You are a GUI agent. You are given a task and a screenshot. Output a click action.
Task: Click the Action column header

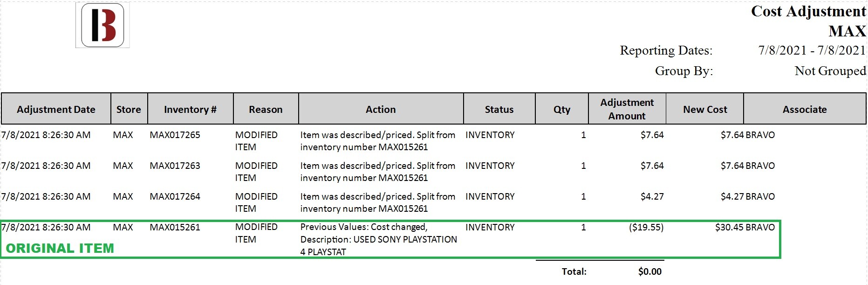click(381, 109)
